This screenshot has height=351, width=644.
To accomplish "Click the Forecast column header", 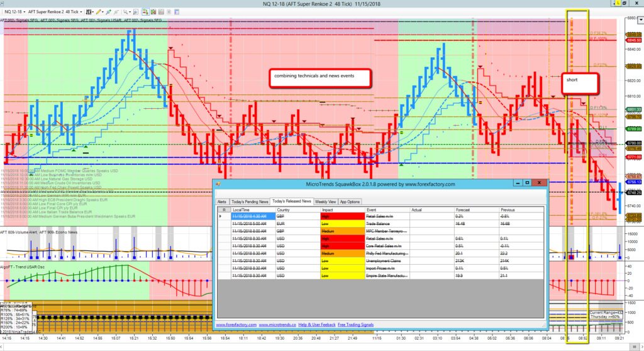I will (477, 209).
